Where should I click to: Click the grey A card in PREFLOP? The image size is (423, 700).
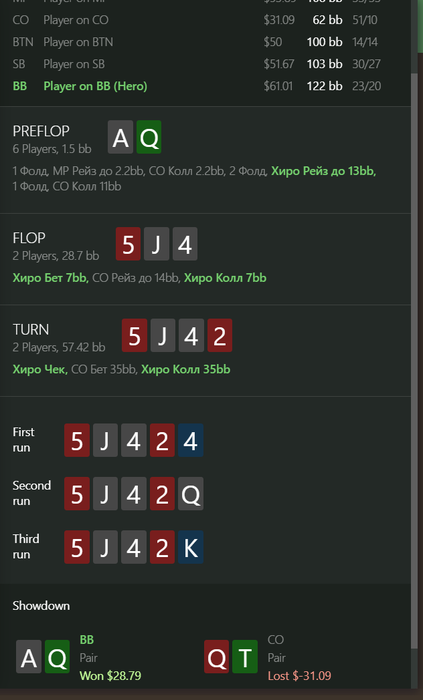coord(120,137)
